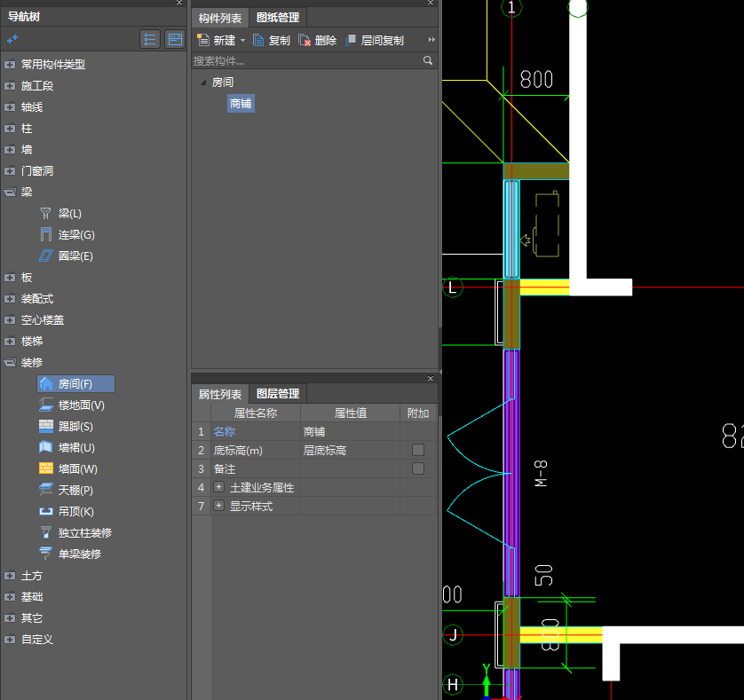Click the M-8 door label in drawing
744x700 pixels.
tap(541, 473)
